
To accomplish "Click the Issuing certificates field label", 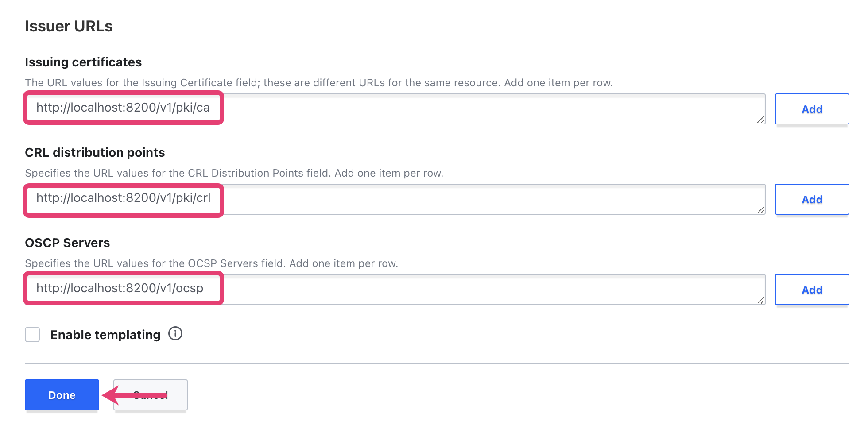I will pyautogui.click(x=83, y=62).
